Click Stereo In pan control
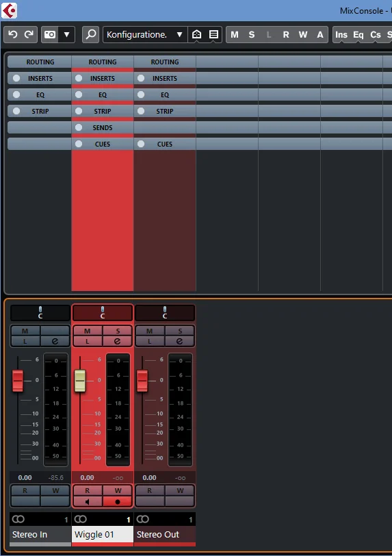The height and width of the screenshot is (556, 392). click(x=40, y=313)
